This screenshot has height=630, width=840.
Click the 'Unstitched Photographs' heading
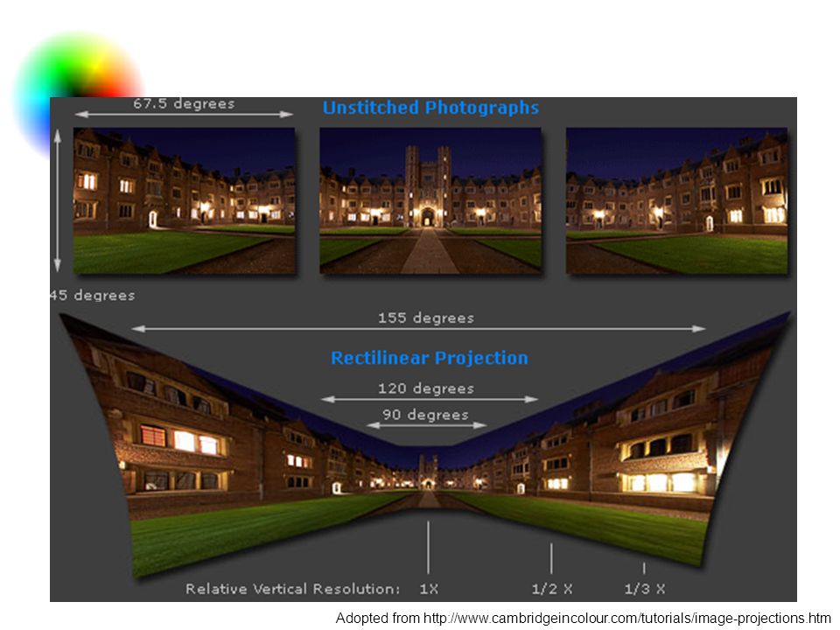430,108
